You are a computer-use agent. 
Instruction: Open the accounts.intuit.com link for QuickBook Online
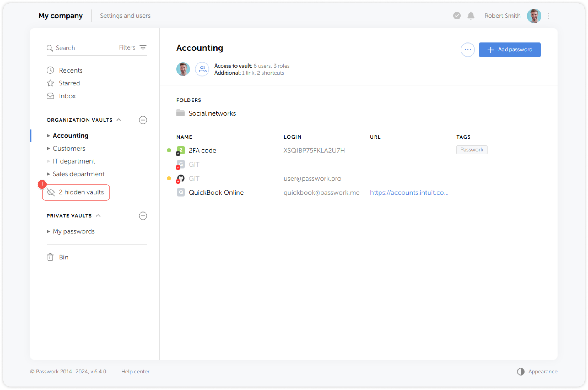(x=409, y=192)
